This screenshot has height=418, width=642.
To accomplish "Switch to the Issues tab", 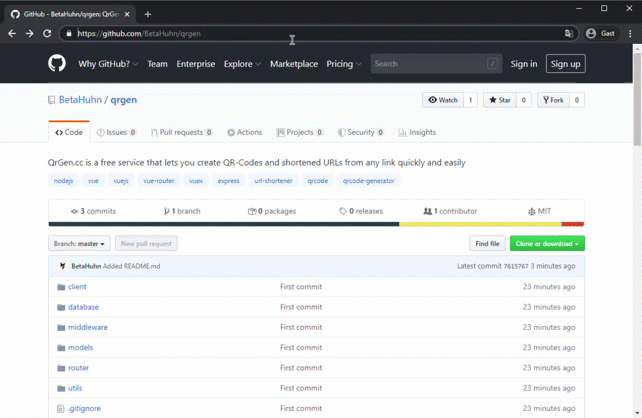I will (116, 132).
